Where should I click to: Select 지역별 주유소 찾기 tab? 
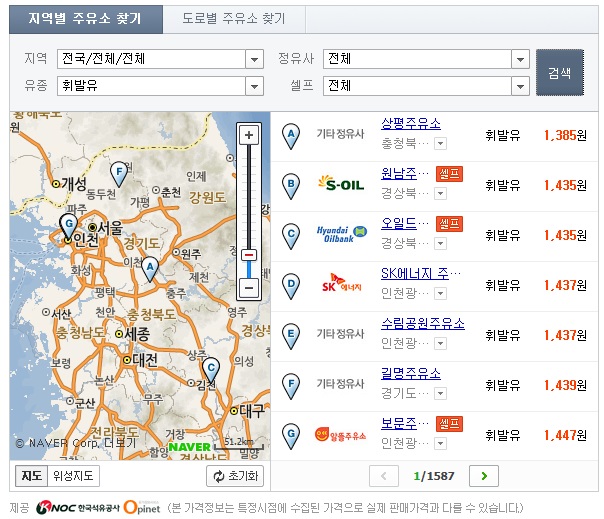tap(86, 19)
